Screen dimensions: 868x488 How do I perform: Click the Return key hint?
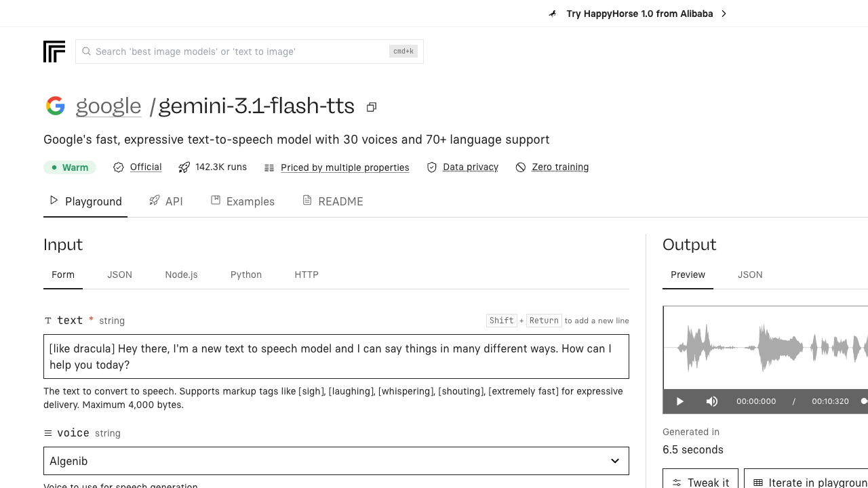pos(544,321)
